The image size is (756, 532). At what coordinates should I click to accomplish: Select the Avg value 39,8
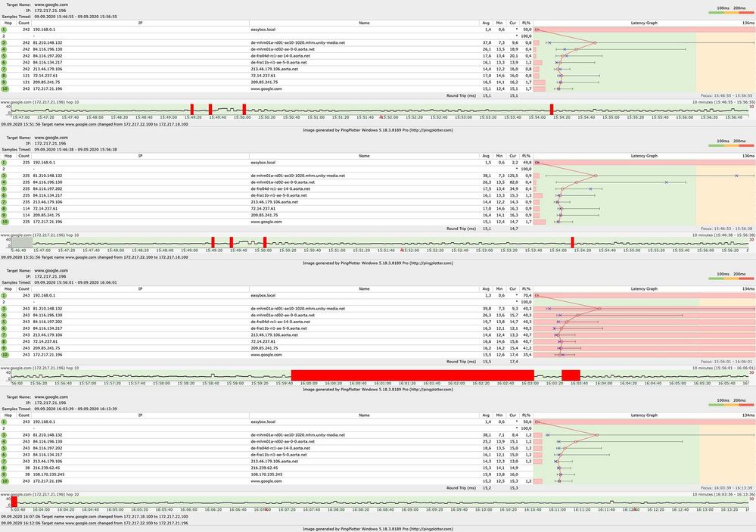487,309
